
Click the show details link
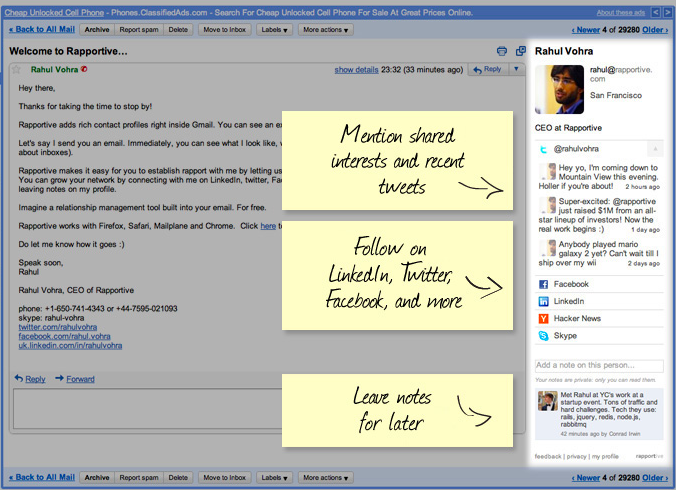pyautogui.click(x=356, y=70)
